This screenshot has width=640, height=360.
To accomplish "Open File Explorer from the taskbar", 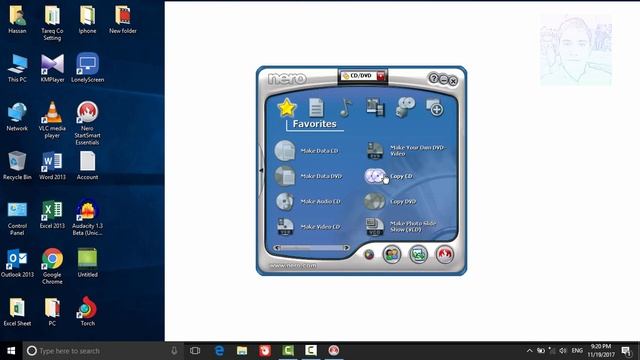I will pos(242,351).
